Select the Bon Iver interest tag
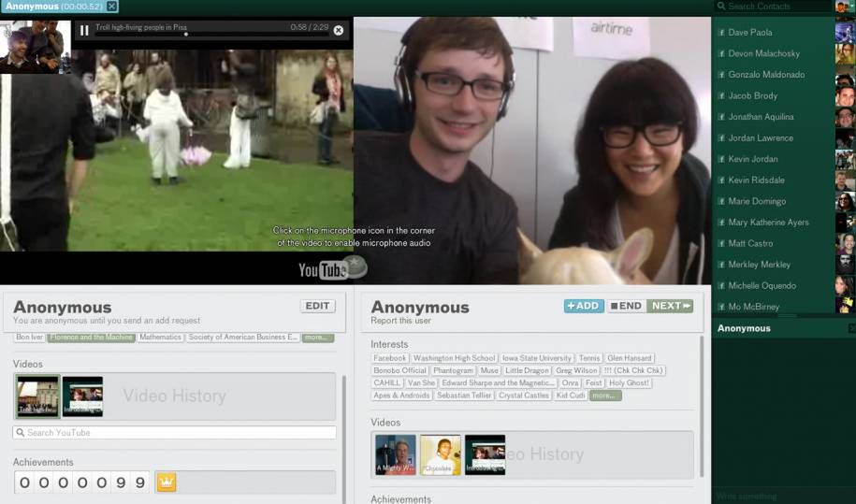856x504 pixels. [x=30, y=337]
